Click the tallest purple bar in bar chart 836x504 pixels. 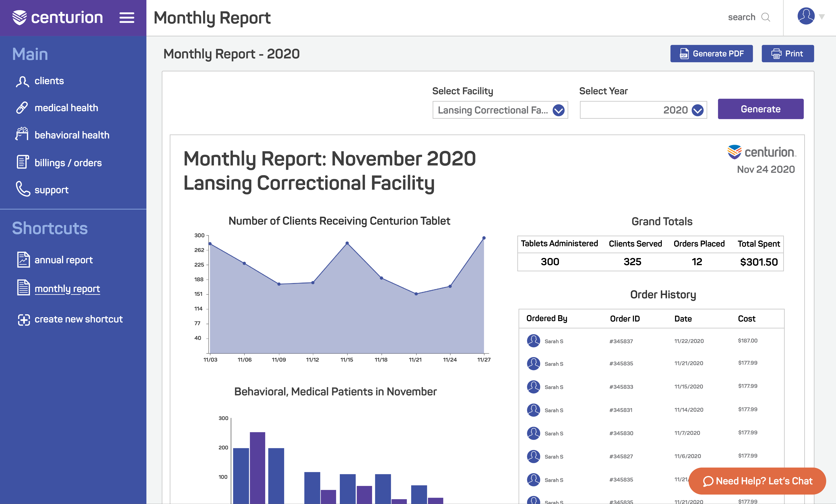[258, 468]
